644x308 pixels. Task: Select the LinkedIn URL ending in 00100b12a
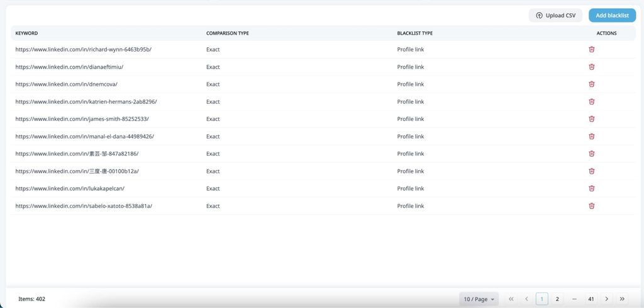pyautogui.click(x=77, y=171)
